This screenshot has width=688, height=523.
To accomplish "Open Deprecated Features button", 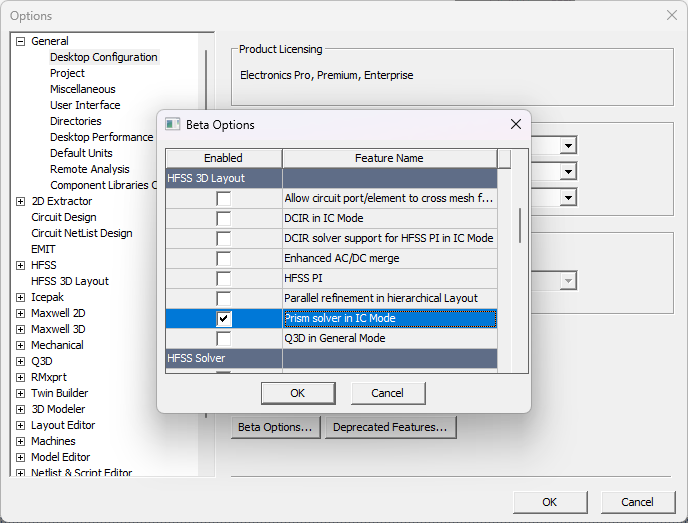I will pos(391,427).
